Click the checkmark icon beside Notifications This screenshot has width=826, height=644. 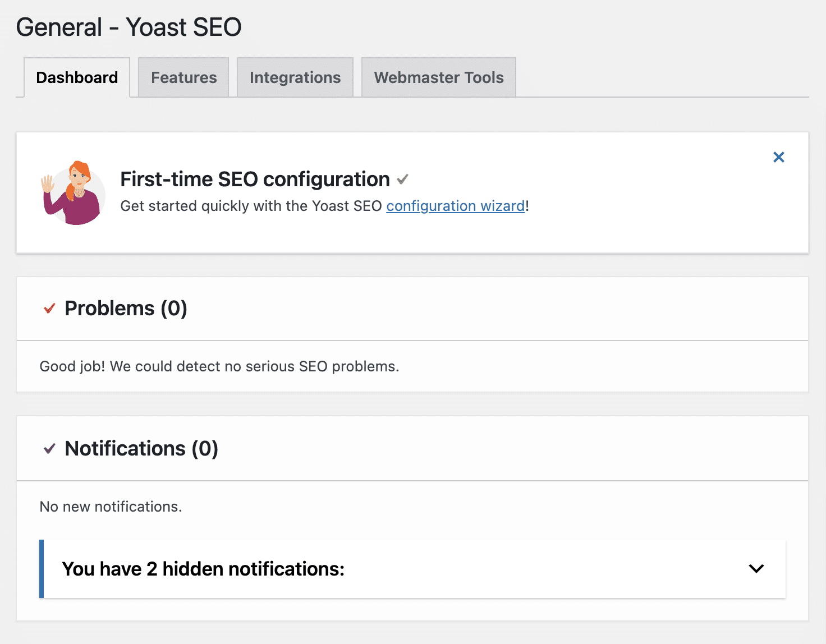(49, 448)
